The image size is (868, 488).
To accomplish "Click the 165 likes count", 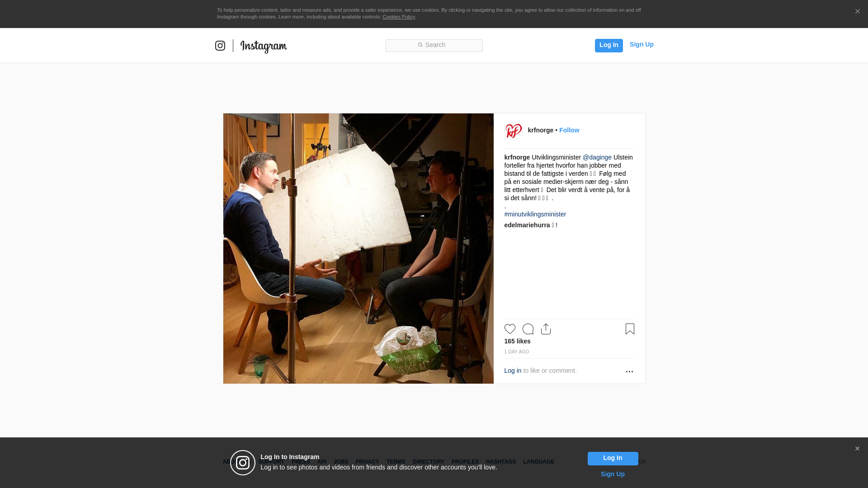I will pyautogui.click(x=518, y=341).
